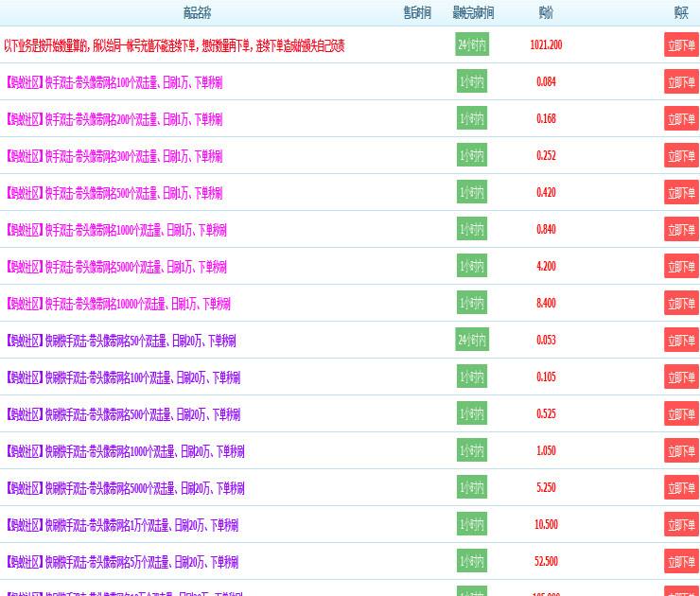Screen dimensions: 700x596
Task: Order the item priced 0.168
Action: pos(681,119)
